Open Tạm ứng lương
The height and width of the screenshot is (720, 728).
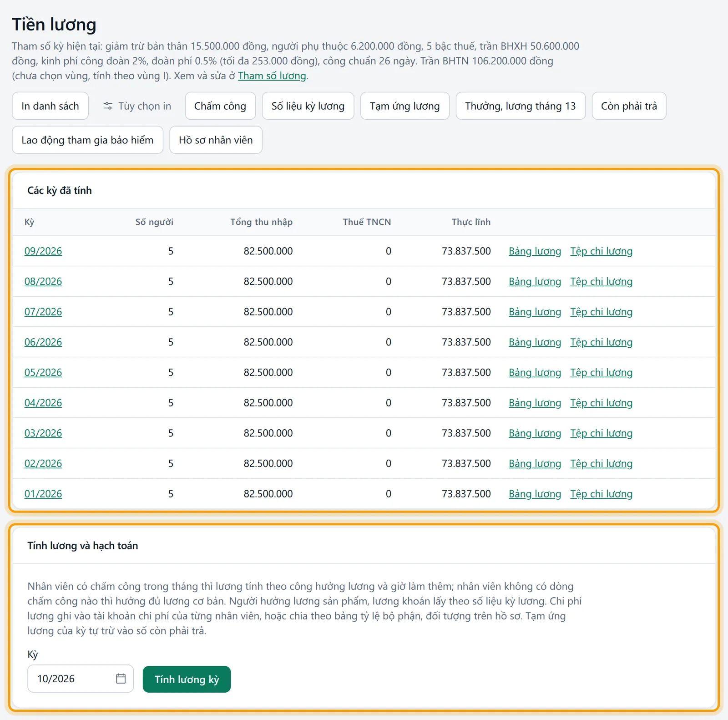tap(405, 106)
